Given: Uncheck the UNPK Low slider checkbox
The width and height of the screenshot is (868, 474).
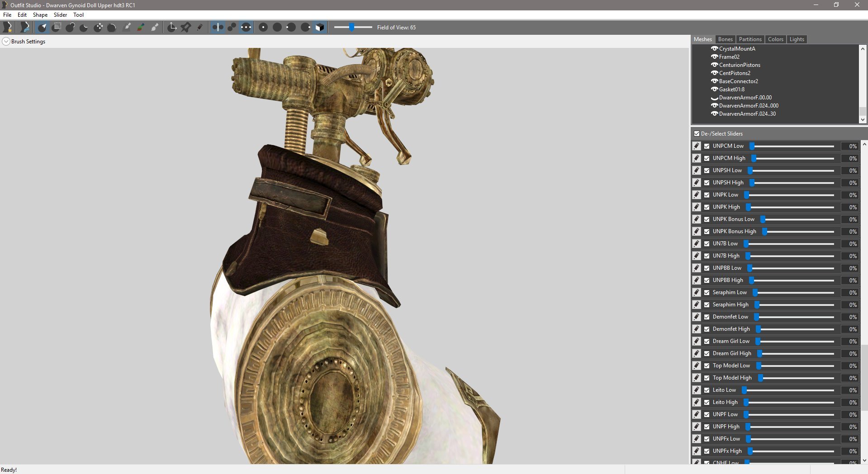Looking at the screenshot, I should [x=707, y=195].
